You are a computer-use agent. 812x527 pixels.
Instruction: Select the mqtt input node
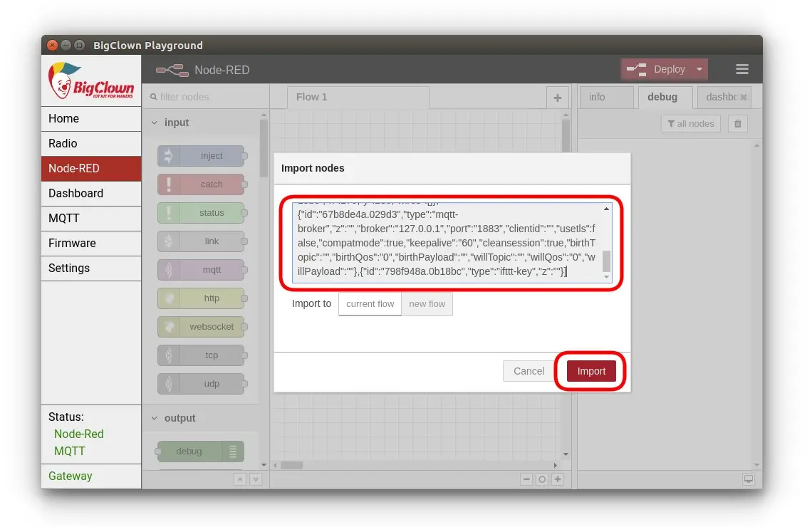[202, 270]
